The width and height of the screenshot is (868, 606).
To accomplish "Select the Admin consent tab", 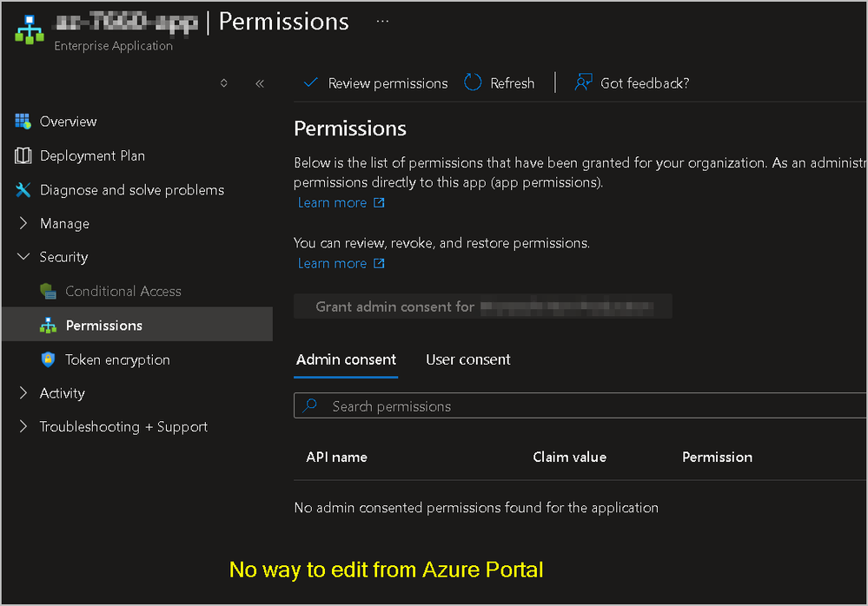I will point(346,359).
